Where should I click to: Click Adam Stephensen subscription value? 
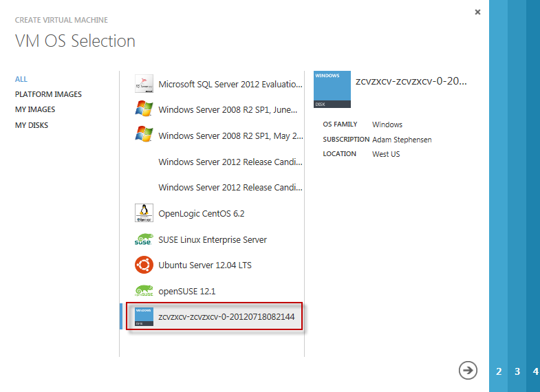(x=402, y=140)
